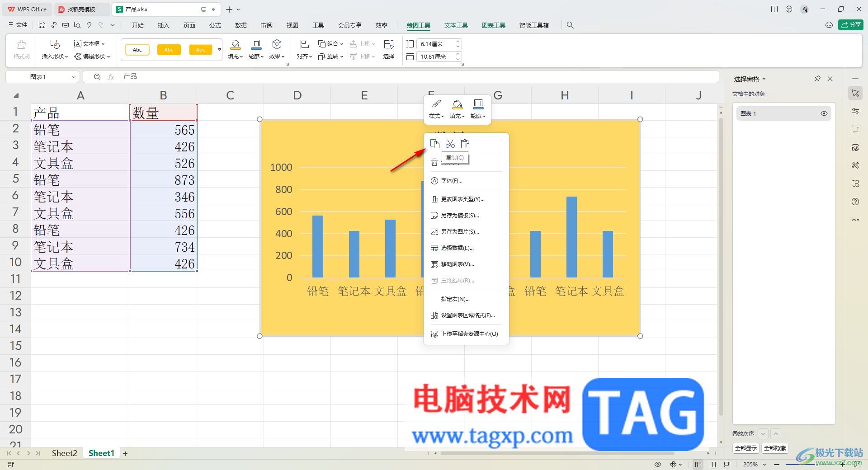Close the selection pane (选择窗格)
Image resolution: width=868 pixels, height=470 pixels.
830,79
